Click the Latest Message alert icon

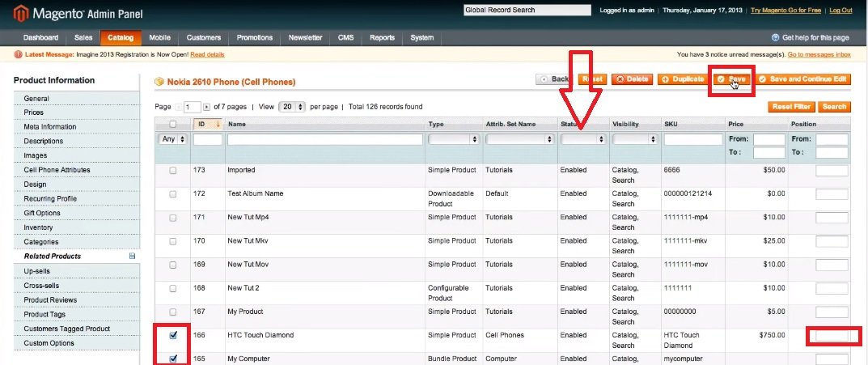click(18, 54)
